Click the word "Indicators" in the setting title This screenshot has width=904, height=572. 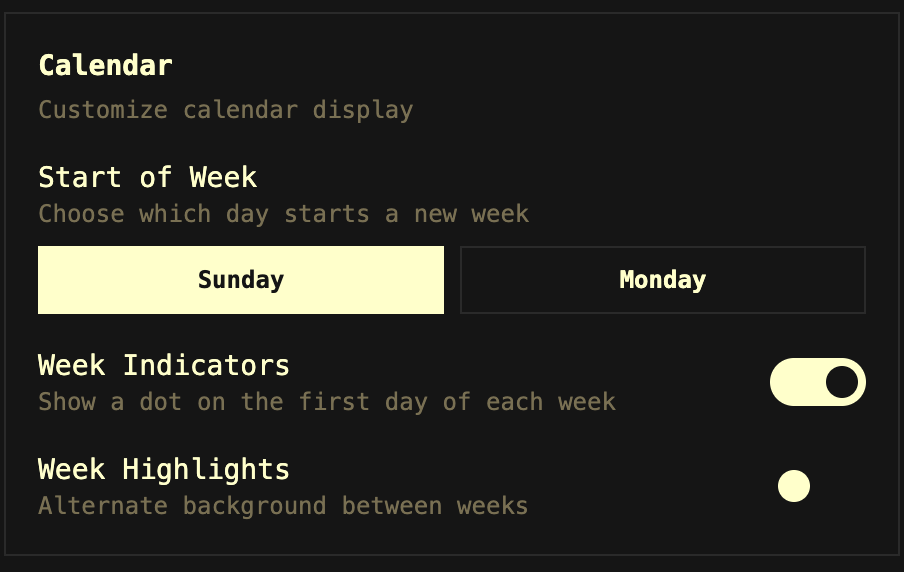click(x=206, y=366)
